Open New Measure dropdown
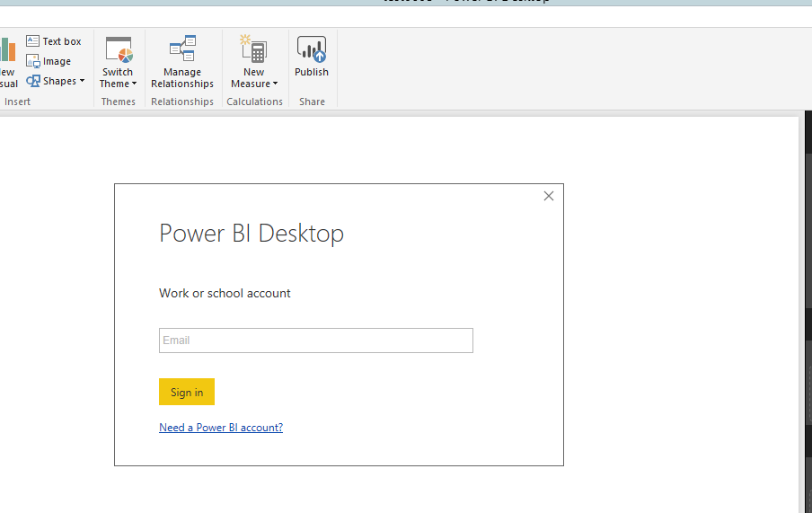 click(x=254, y=63)
